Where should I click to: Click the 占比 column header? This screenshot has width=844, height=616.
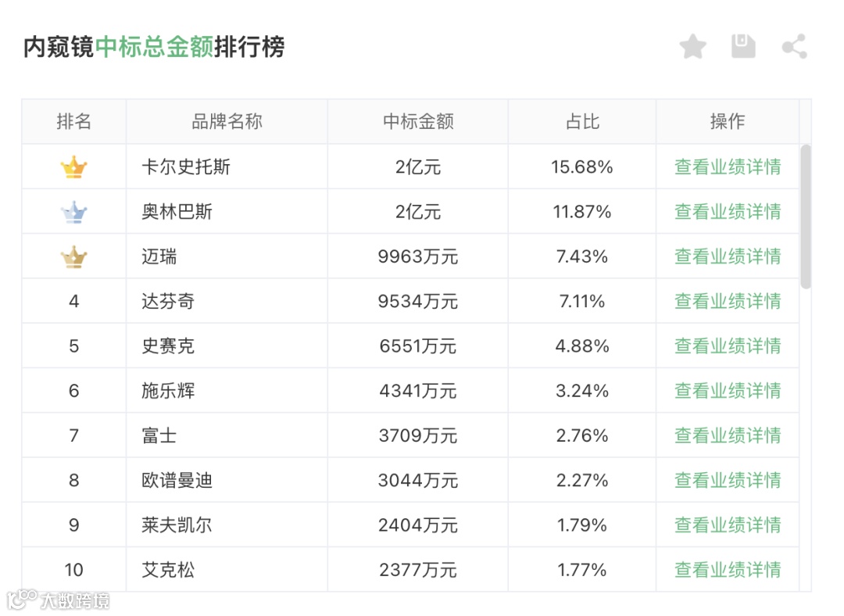pos(582,121)
